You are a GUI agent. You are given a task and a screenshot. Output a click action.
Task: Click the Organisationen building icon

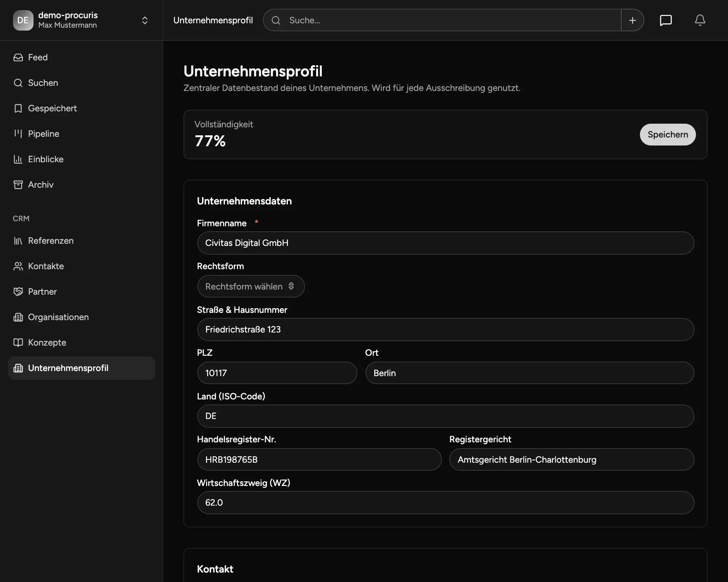pos(18,317)
